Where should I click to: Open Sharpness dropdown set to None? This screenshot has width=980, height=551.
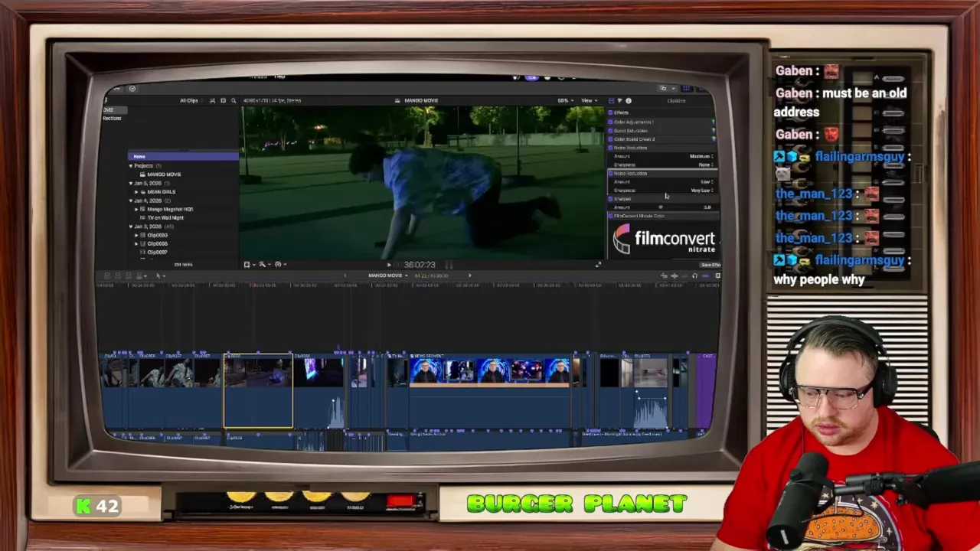[706, 165]
